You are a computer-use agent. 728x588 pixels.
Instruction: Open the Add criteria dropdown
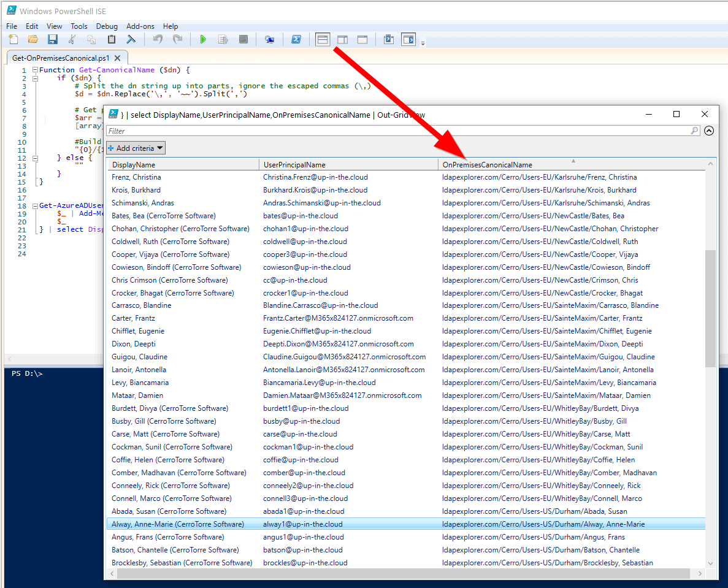(x=136, y=148)
